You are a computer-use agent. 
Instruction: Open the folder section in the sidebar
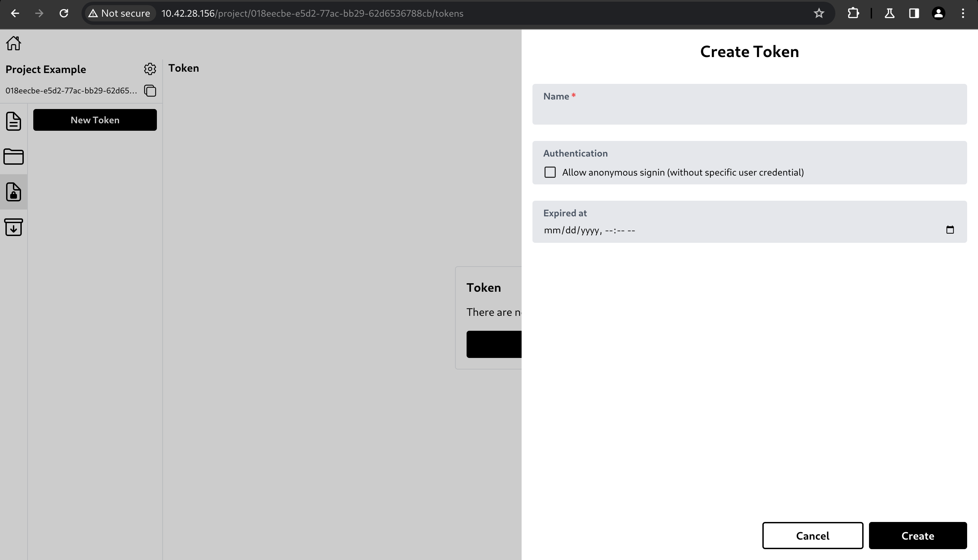(x=14, y=157)
